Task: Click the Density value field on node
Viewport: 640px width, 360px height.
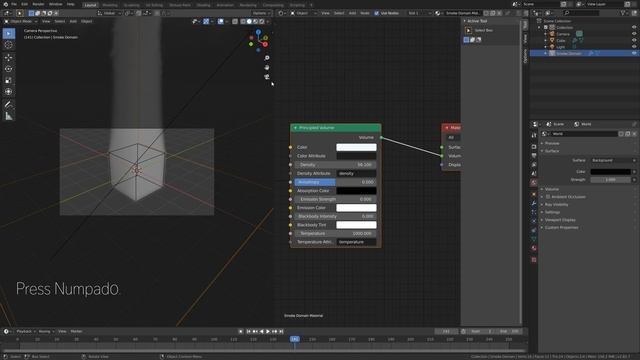Action: pyautogui.click(x=335, y=164)
